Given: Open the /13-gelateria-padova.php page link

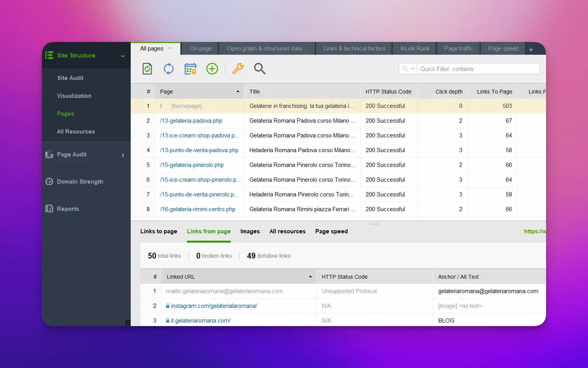Looking at the screenshot, I should [191, 120].
